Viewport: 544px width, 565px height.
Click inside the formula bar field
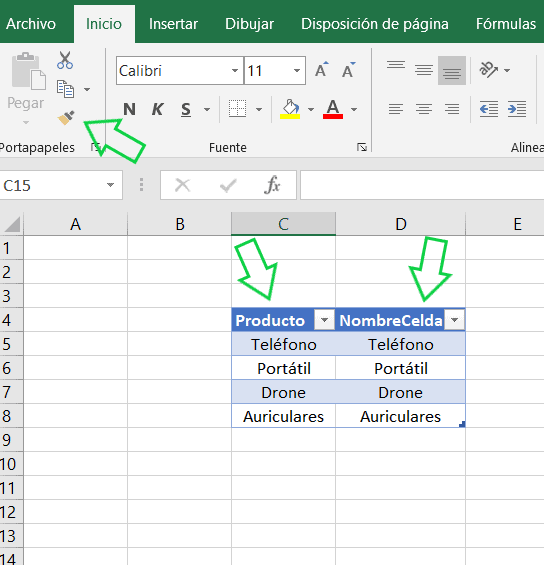422,185
